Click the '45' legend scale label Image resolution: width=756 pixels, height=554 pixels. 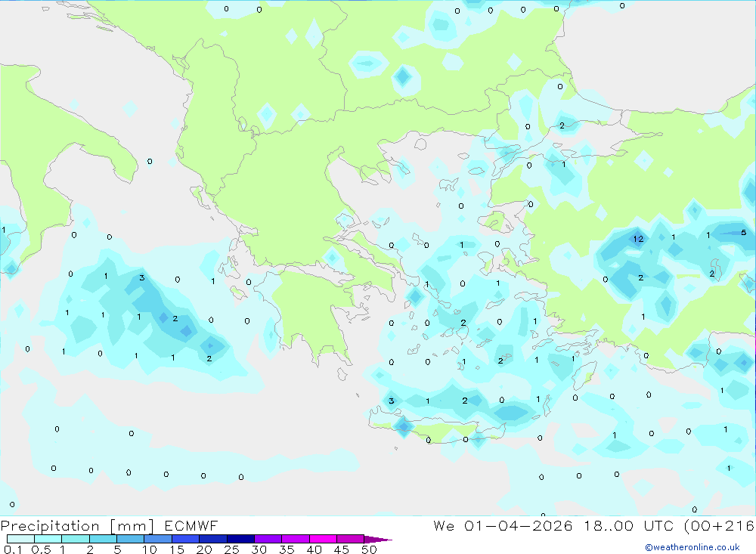342,549
